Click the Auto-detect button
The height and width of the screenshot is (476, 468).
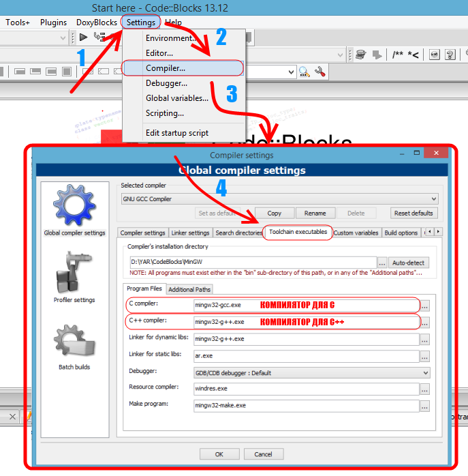coord(408,263)
